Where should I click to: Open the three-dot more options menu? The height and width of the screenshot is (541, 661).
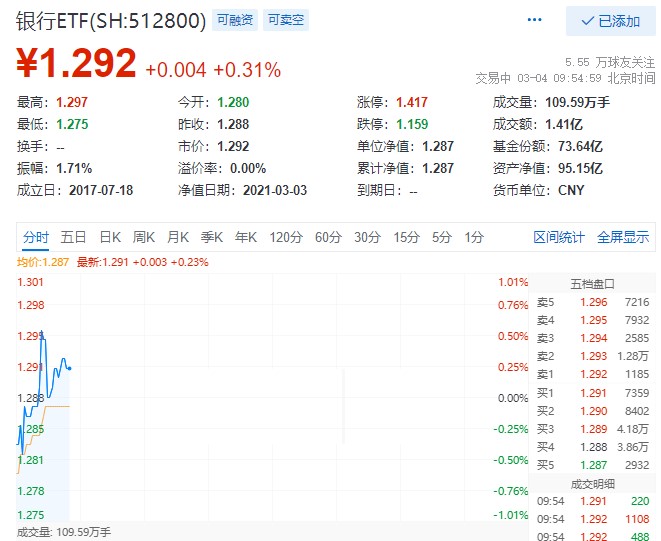(534, 20)
